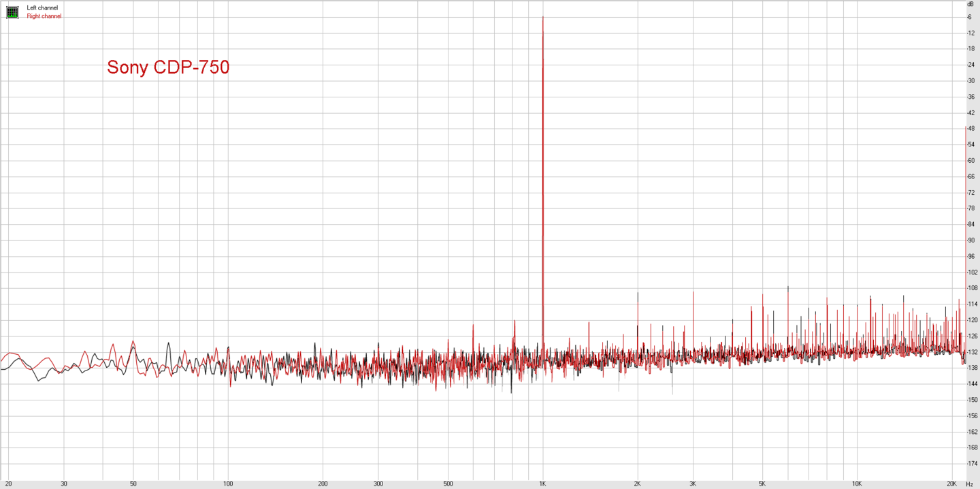The height and width of the screenshot is (489, 980).
Task: Click the 100 frequency axis label
Action: click(228, 484)
